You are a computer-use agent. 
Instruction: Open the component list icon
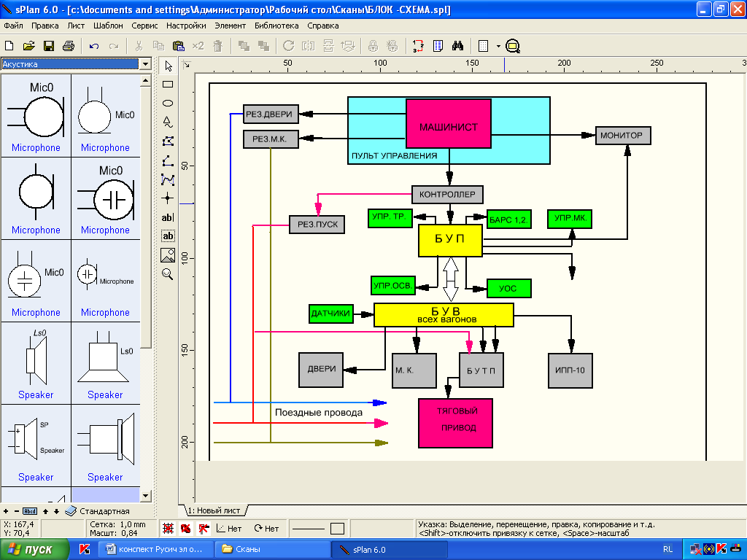[438, 46]
